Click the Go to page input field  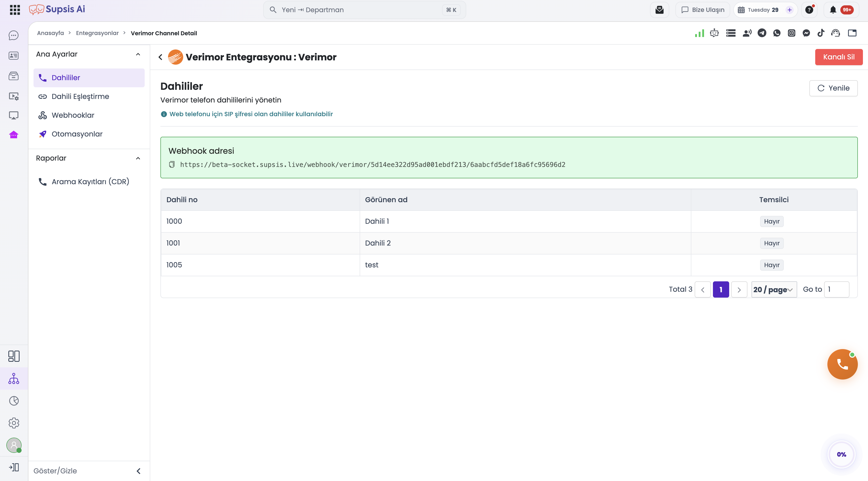(x=836, y=289)
